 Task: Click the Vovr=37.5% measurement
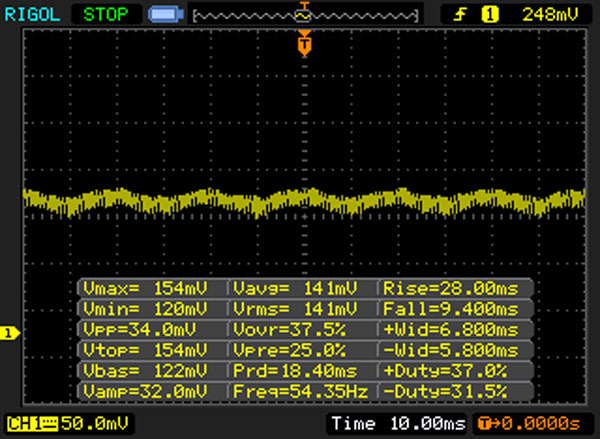290,330
